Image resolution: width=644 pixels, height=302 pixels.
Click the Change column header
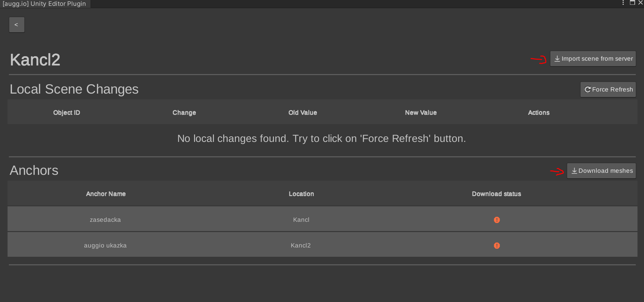184,112
